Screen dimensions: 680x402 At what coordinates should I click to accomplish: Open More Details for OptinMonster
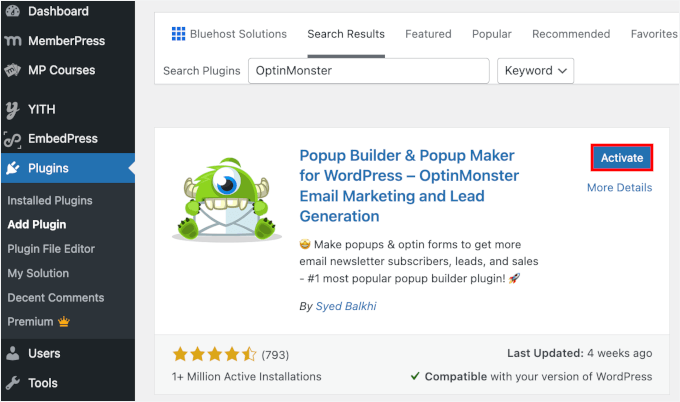[619, 188]
